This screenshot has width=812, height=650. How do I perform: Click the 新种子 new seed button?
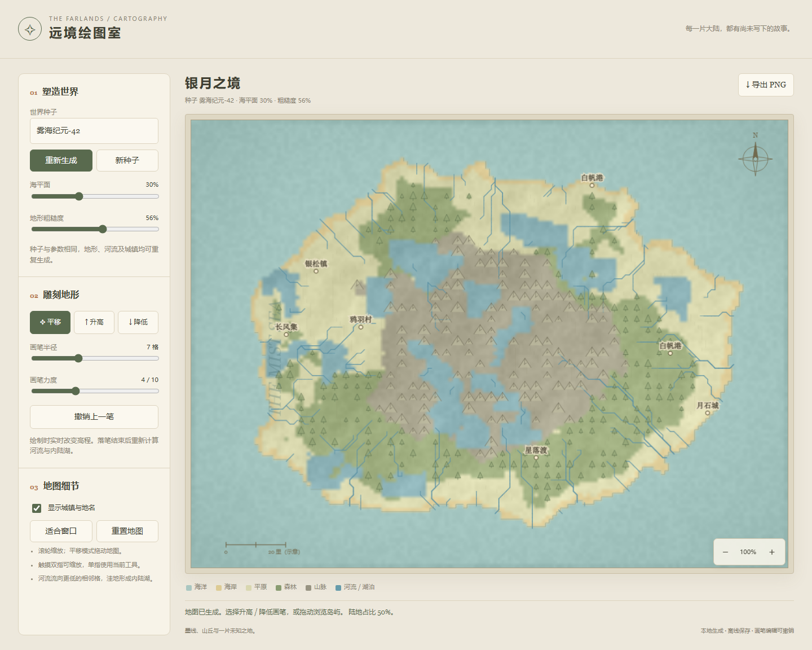[127, 160]
